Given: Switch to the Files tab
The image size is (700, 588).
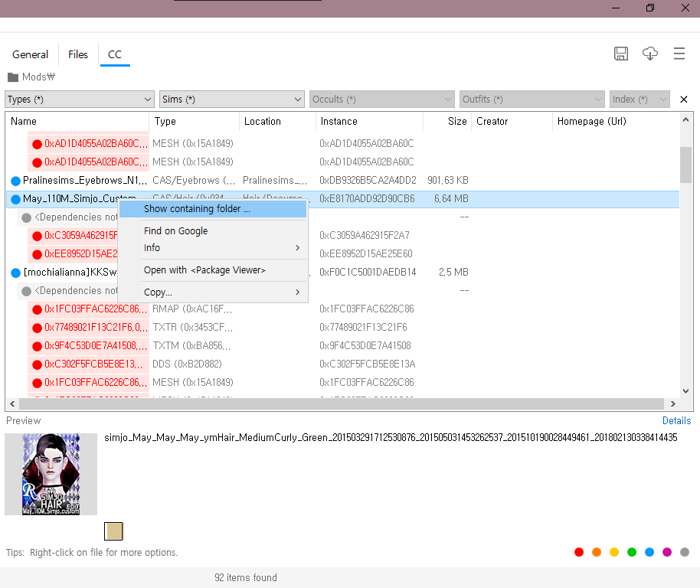Looking at the screenshot, I should click(x=78, y=54).
